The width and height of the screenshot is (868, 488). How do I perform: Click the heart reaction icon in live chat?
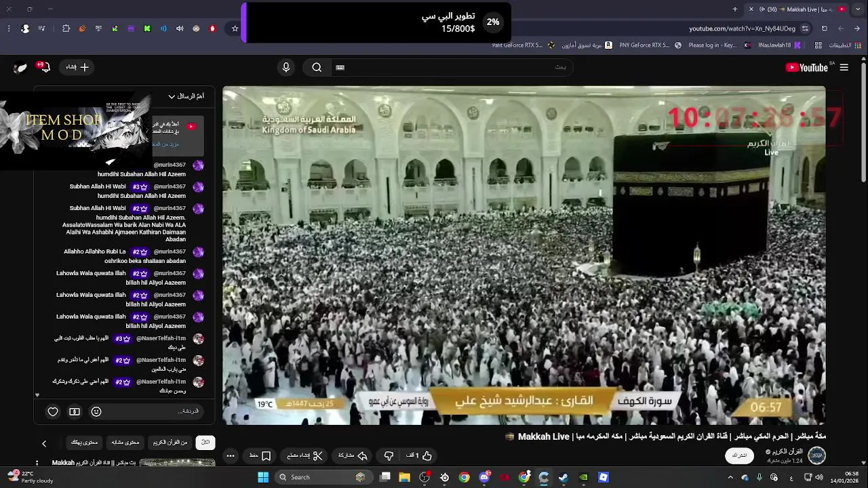(x=53, y=411)
